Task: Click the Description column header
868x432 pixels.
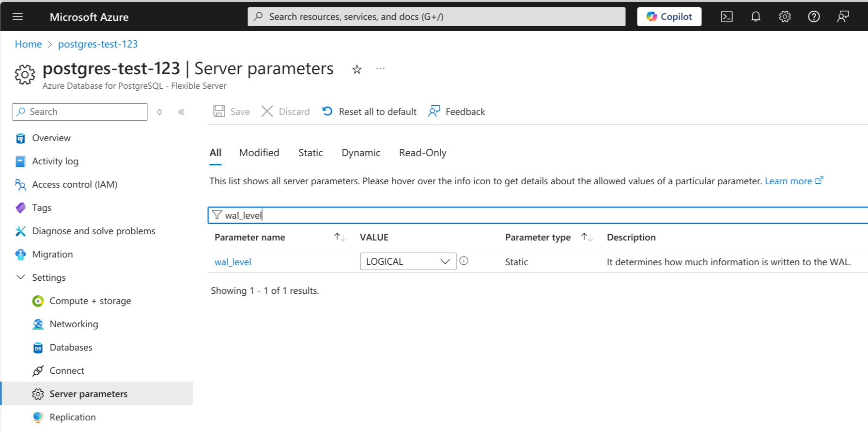Action: pos(631,237)
